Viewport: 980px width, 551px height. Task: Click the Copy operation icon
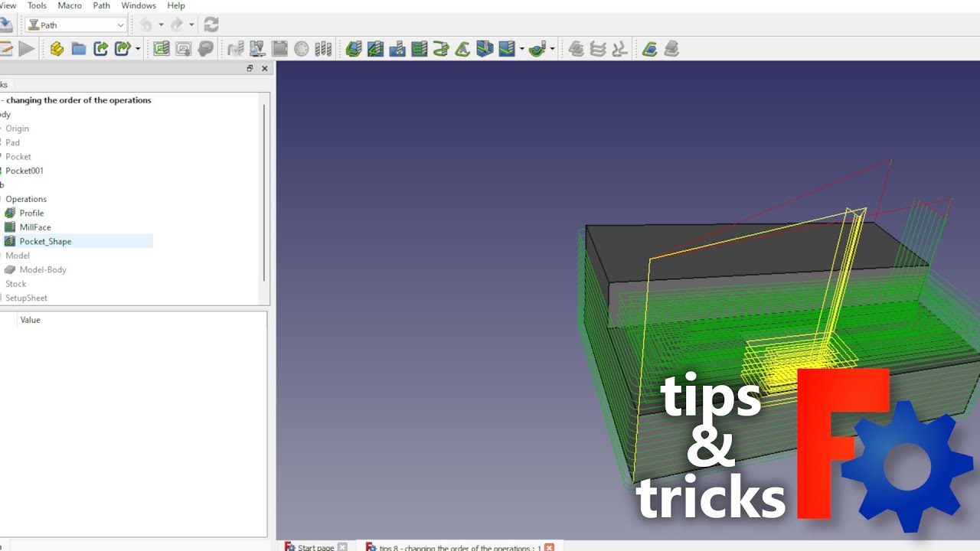[577, 49]
